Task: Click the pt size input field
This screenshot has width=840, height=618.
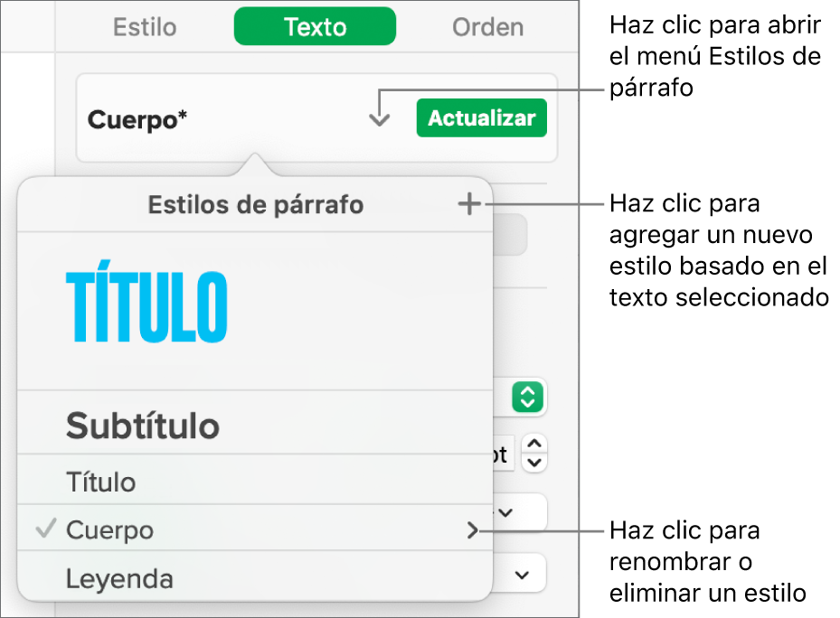Action: pos(503,454)
